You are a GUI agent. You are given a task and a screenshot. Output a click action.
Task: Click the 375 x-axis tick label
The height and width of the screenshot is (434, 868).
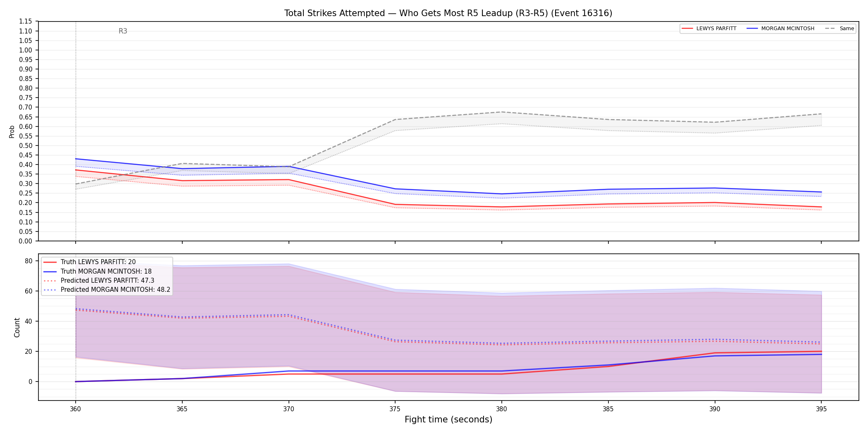click(x=395, y=409)
